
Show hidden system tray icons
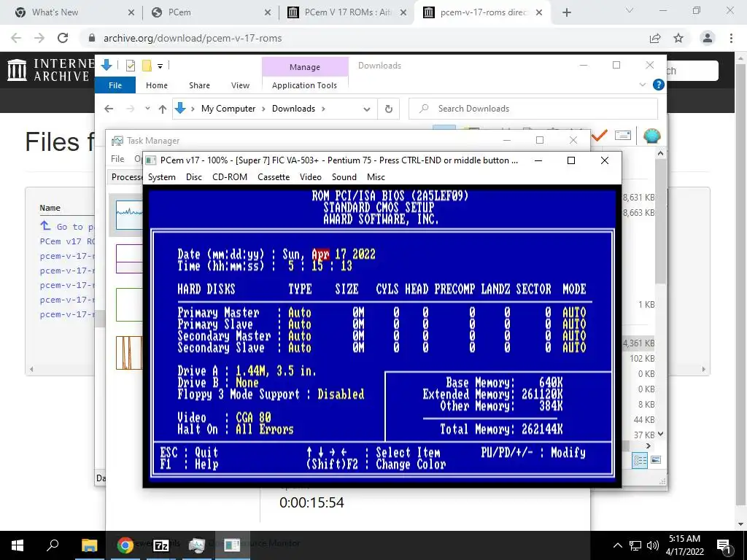617,545
